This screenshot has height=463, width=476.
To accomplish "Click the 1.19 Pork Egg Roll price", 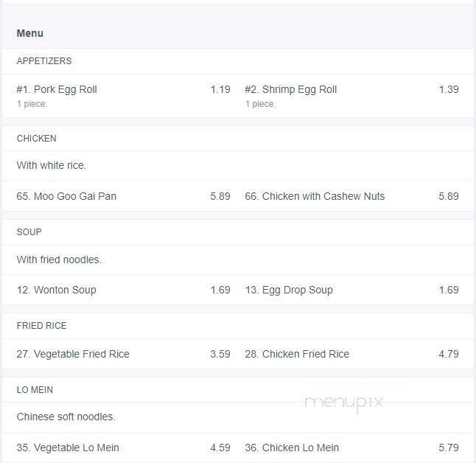I will point(220,89).
